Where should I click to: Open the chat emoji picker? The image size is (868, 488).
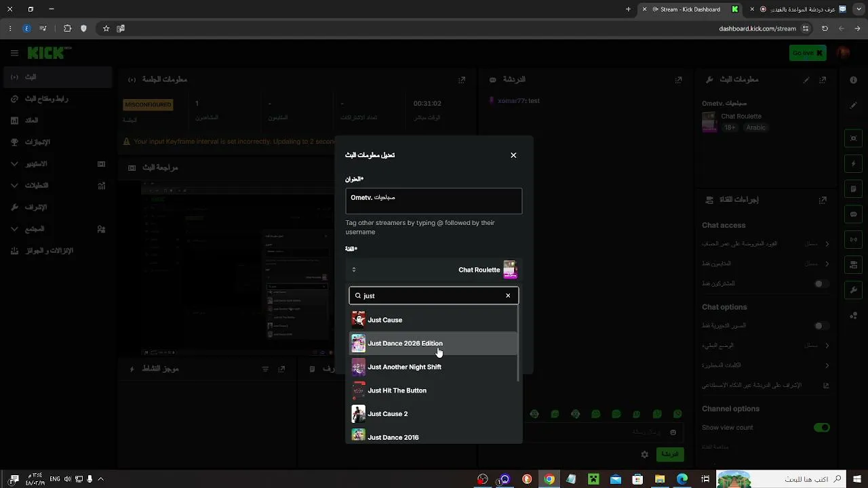point(673,432)
